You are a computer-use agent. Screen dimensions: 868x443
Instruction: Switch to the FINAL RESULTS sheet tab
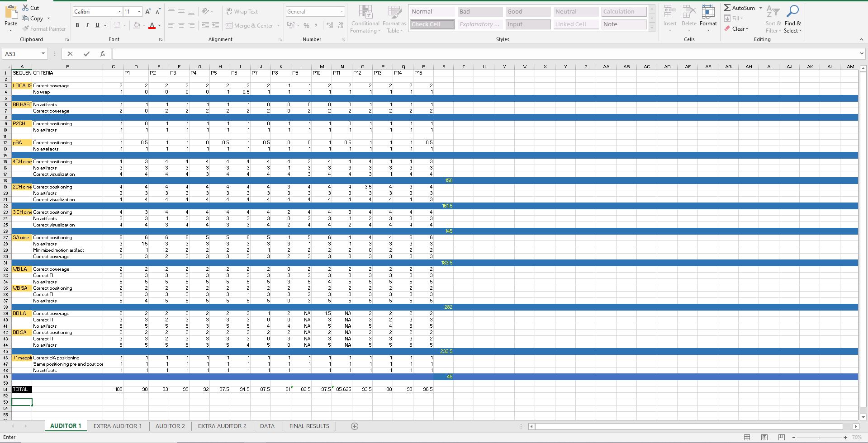(309, 426)
